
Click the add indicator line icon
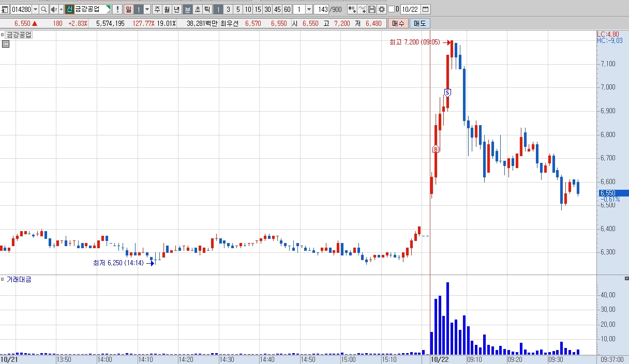coord(362,9)
